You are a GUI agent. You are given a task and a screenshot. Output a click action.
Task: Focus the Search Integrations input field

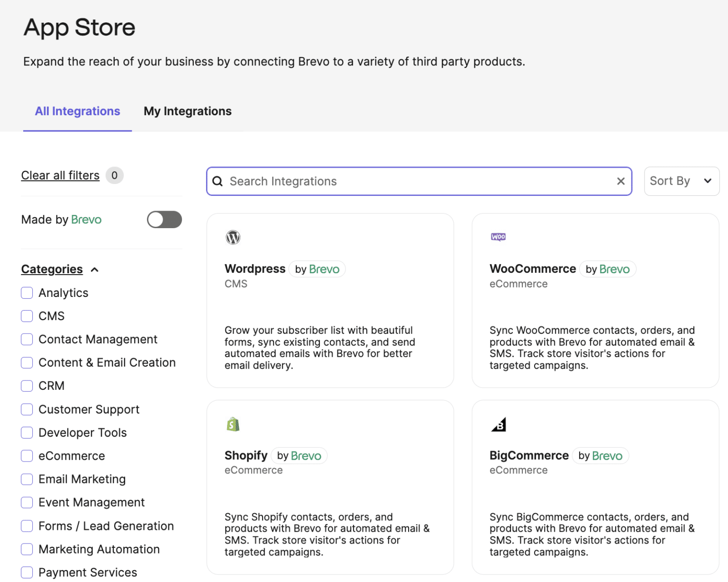click(x=419, y=181)
